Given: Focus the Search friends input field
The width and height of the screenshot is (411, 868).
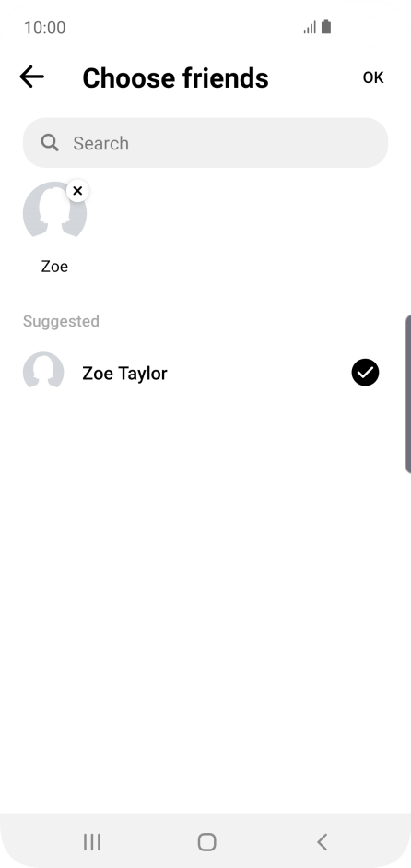Looking at the screenshot, I should [205, 143].
